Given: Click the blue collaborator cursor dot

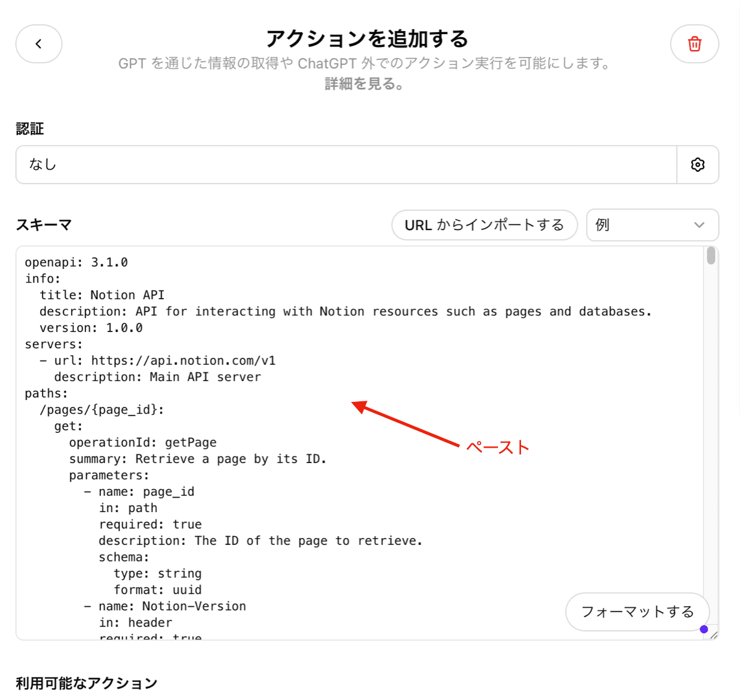Looking at the screenshot, I should click(704, 629).
